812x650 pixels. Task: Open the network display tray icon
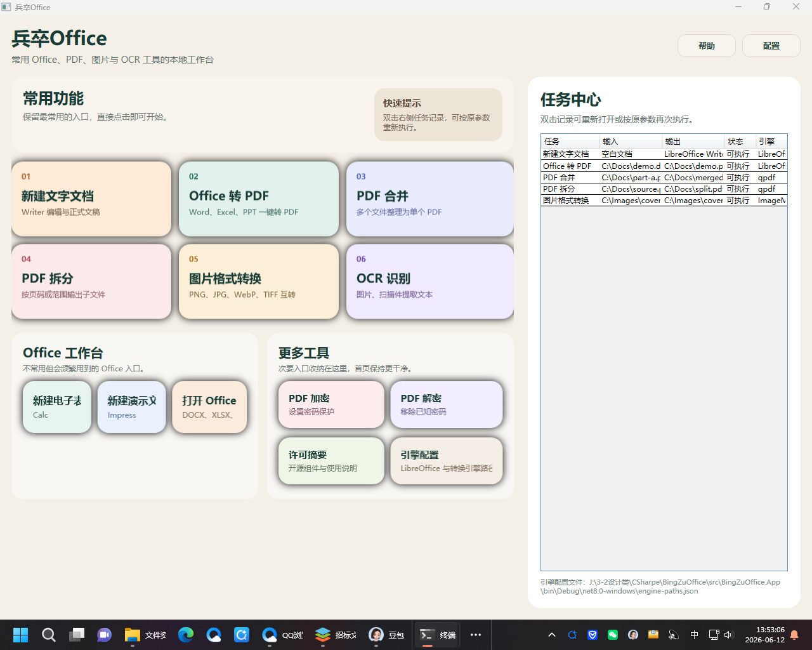click(714, 635)
